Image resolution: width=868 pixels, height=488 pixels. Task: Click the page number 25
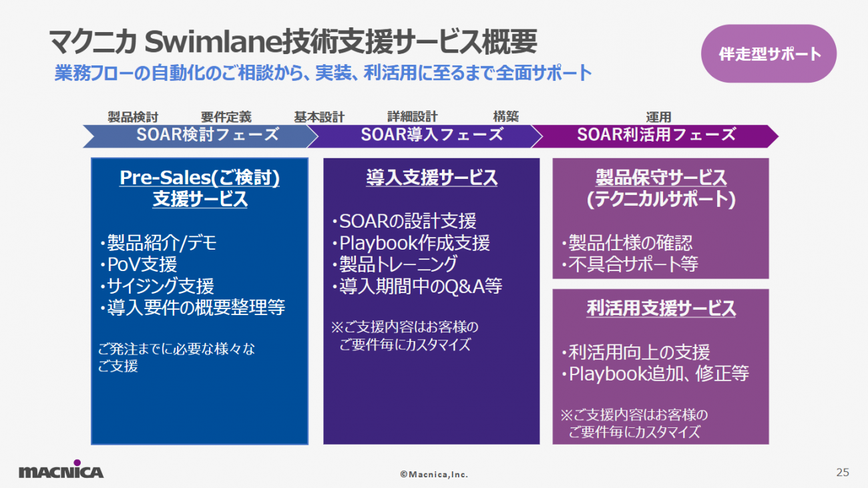[842, 472]
